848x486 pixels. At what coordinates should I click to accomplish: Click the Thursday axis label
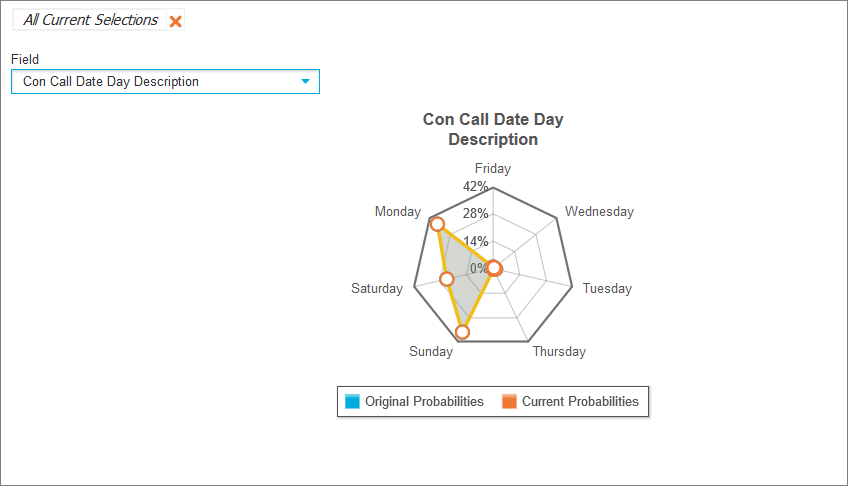click(x=559, y=351)
